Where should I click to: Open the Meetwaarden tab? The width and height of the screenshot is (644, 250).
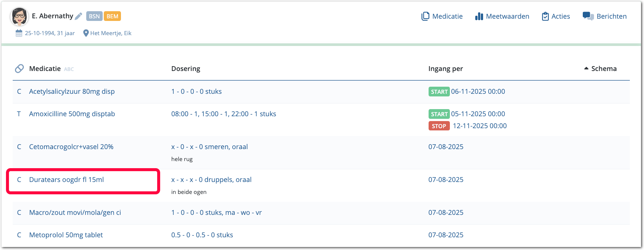(x=507, y=16)
